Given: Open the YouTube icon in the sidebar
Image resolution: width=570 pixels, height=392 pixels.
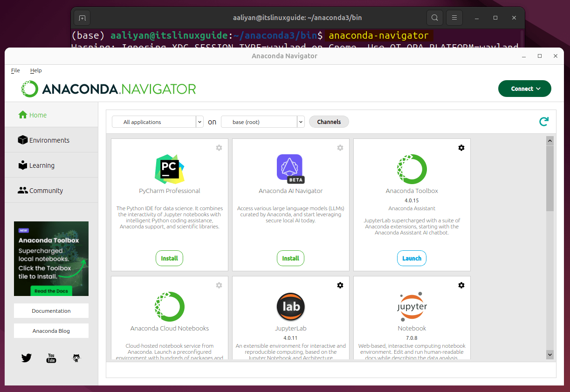Looking at the screenshot, I should [x=51, y=358].
